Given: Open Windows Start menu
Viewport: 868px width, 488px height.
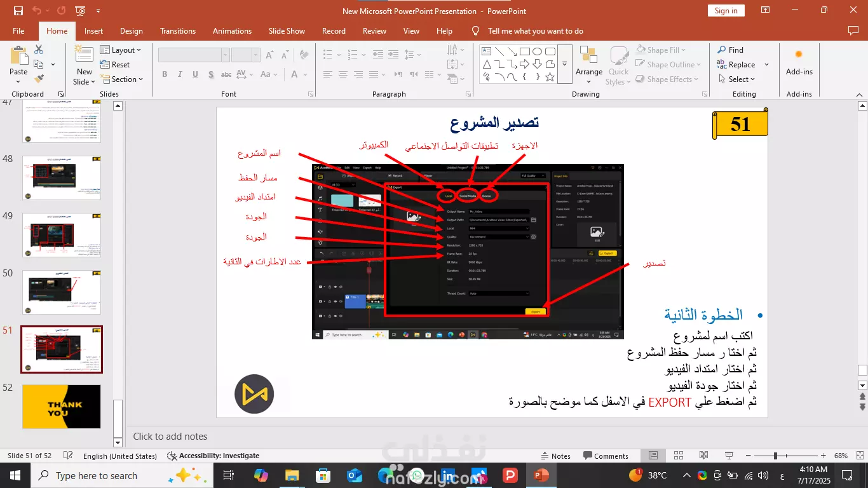Looking at the screenshot, I should point(15,475).
